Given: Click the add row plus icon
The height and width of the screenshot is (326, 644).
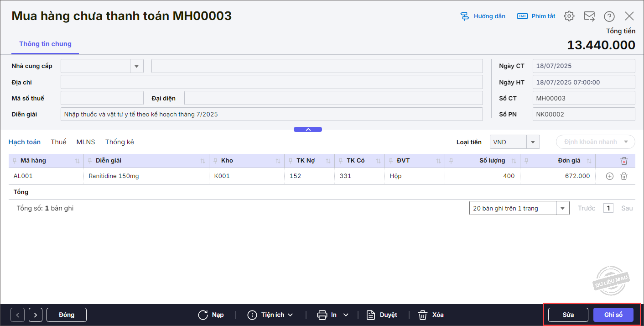Looking at the screenshot, I should pyautogui.click(x=610, y=176).
